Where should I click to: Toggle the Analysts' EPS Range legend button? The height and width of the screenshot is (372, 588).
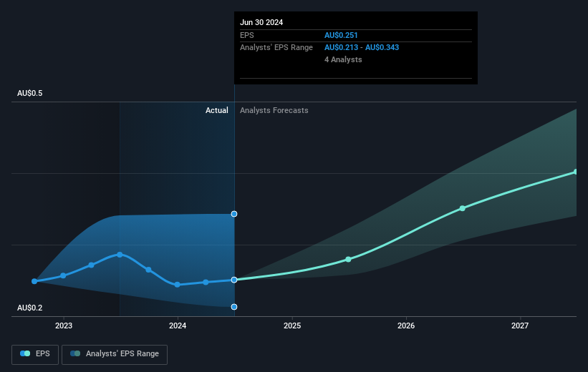coord(115,354)
